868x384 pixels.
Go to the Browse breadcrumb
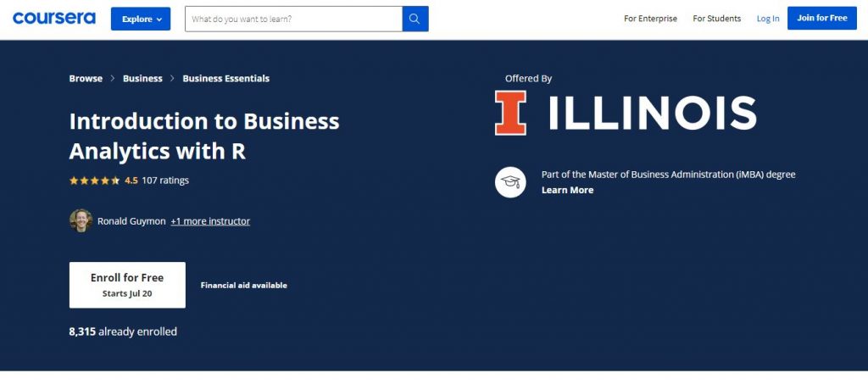(86, 79)
